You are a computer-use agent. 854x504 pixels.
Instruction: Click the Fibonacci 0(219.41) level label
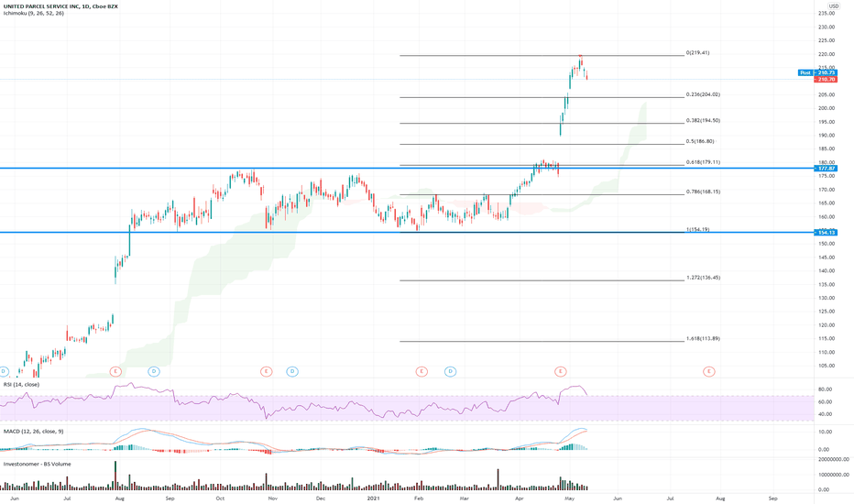(x=697, y=53)
